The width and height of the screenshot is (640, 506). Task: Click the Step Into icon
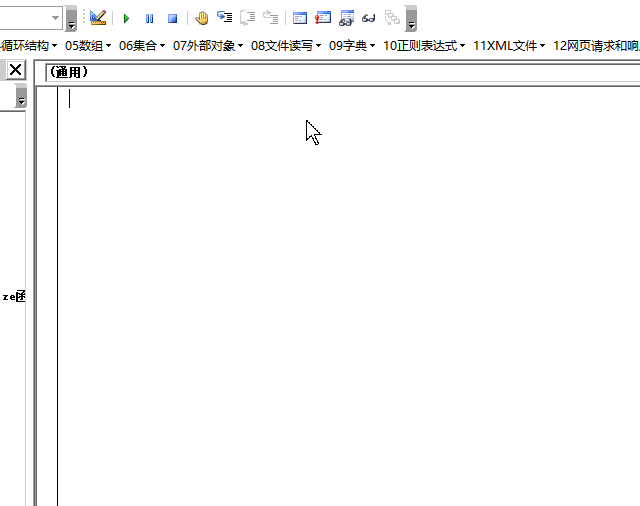click(x=224, y=18)
